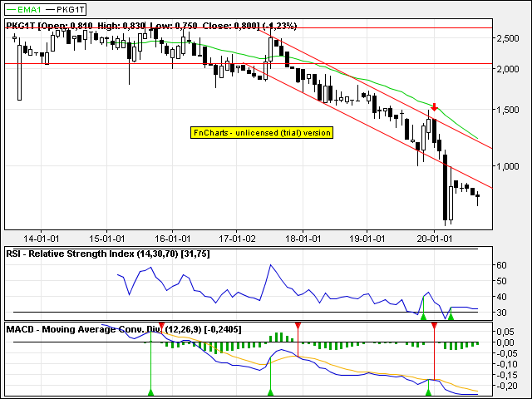Click the rightmost red sell triangle atop the MACD panel
Image resolution: width=532 pixels, height=399 pixels.
[434, 326]
